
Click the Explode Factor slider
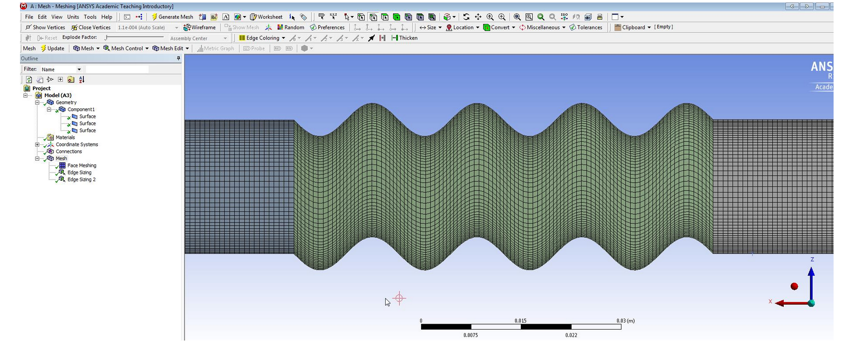coord(134,37)
